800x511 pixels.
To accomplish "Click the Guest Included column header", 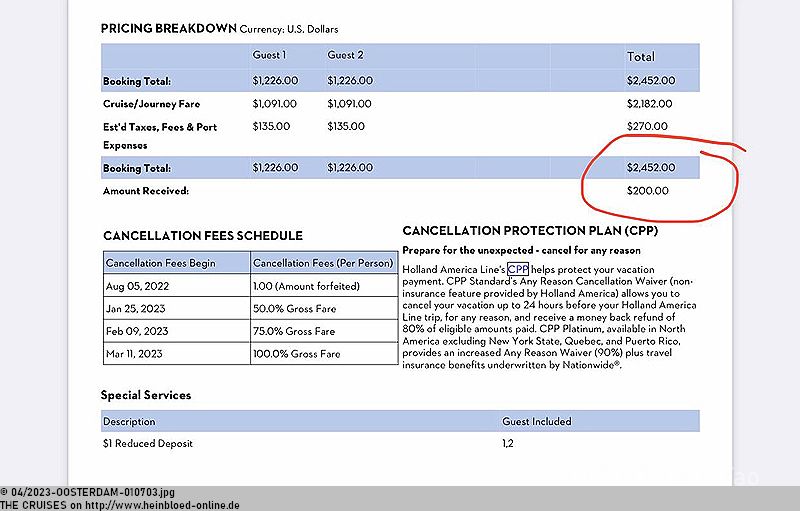I will [537, 421].
